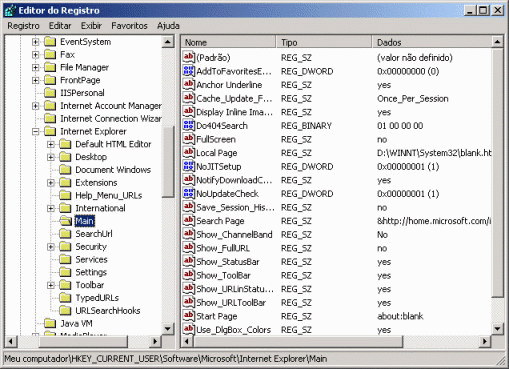Click the icon next to Show_StatusBar
The width and height of the screenshot is (509, 369).
point(189,261)
